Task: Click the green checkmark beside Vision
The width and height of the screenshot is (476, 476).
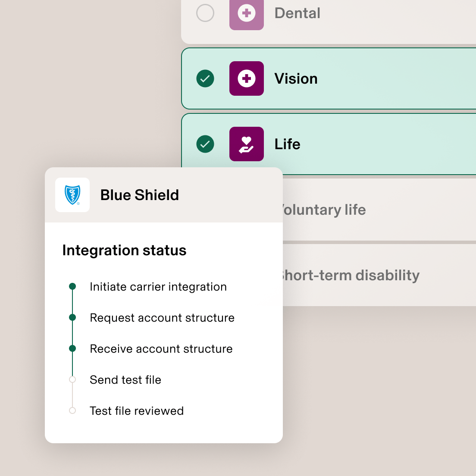Action: click(205, 78)
